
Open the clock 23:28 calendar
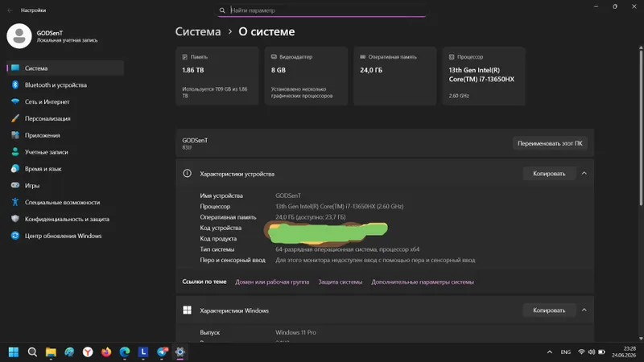623,352
